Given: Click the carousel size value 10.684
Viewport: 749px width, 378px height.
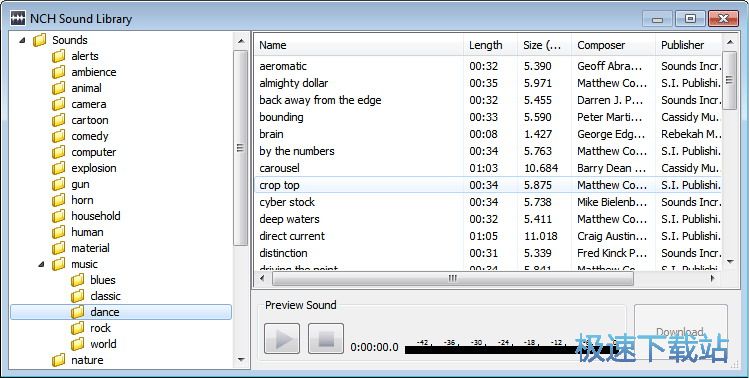Looking at the screenshot, I should click(541, 168).
